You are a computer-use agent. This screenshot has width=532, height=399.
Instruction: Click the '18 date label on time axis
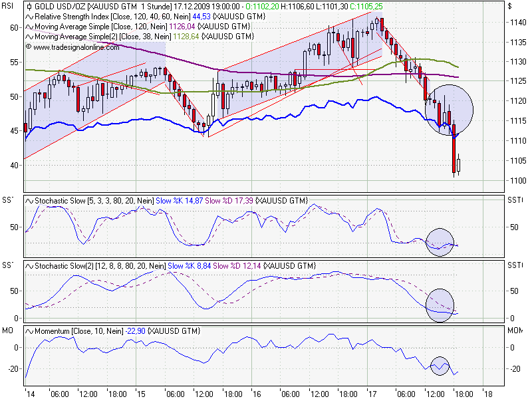coord(488,394)
